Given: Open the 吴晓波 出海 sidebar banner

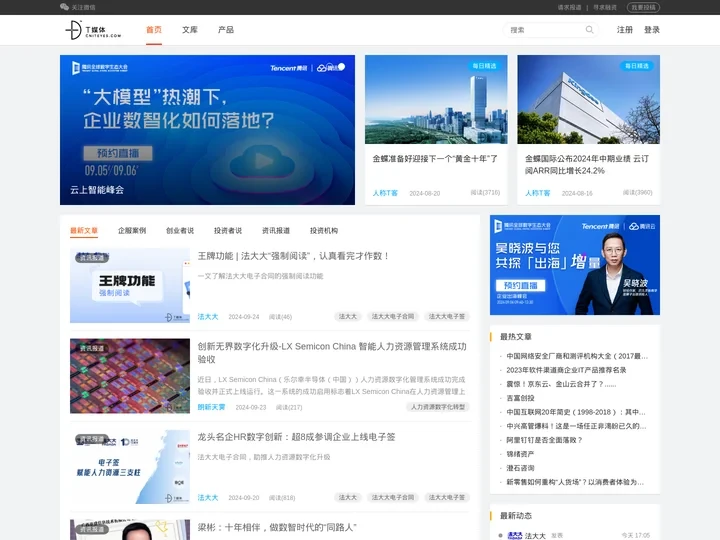Looking at the screenshot, I should pyautogui.click(x=575, y=265).
